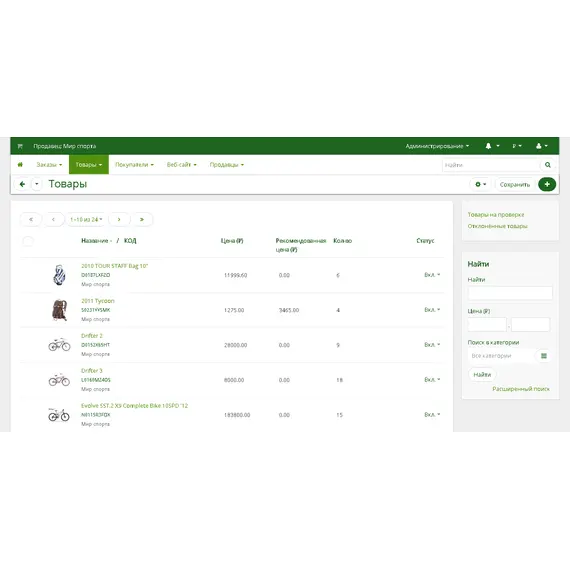Open product 2010 TOUR STAFF Bag 10"
The height and width of the screenshot is (570, 570).
click(x=115, y=266)
